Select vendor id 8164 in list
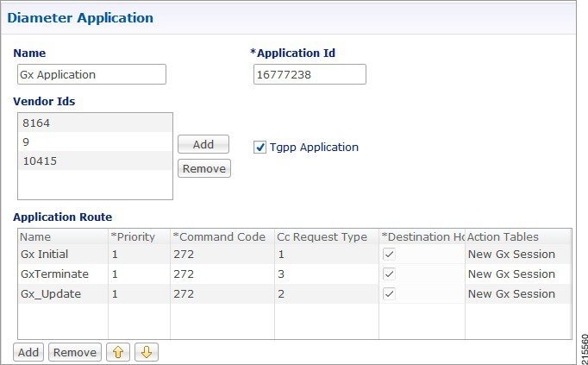Viewport: 588px width, 365px height. tap(95, 123)
